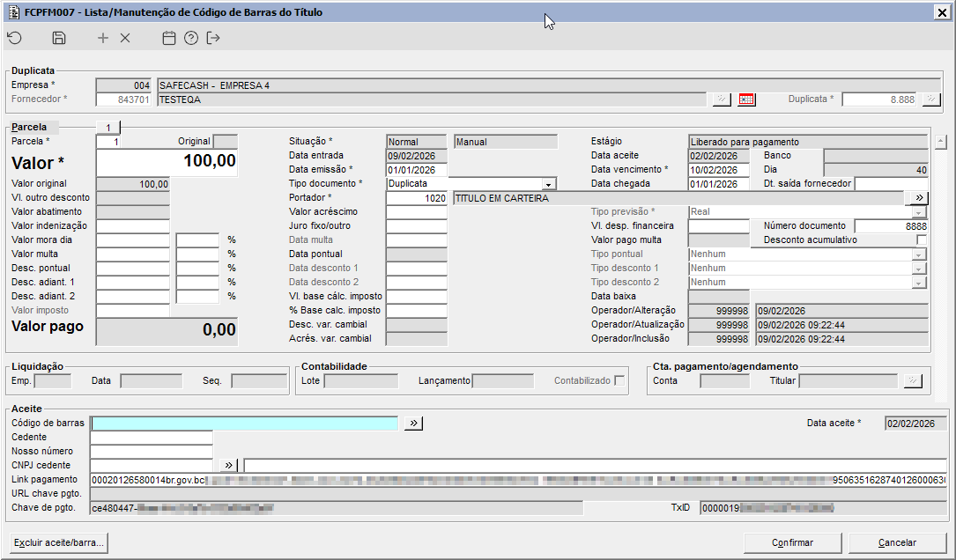Click the save diskette toolbar icon
This screenshot has height=560, width=956.
pyautogui.click(x=59, y=38)
